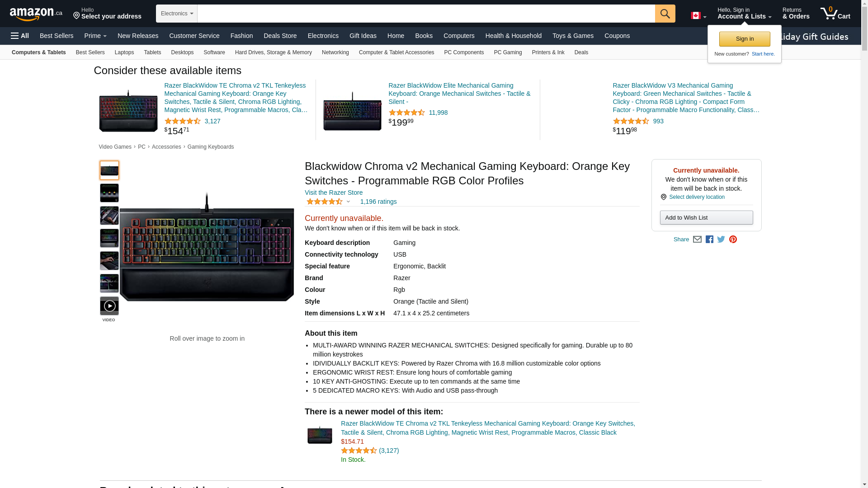Expand the Electronics search category dropdown
The image size is (868, 488).
177,14
